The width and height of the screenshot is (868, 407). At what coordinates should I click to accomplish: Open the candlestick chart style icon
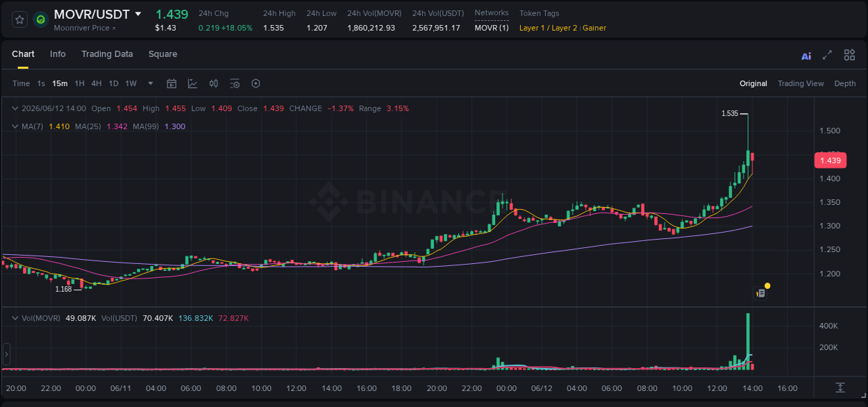click(214, 83)
